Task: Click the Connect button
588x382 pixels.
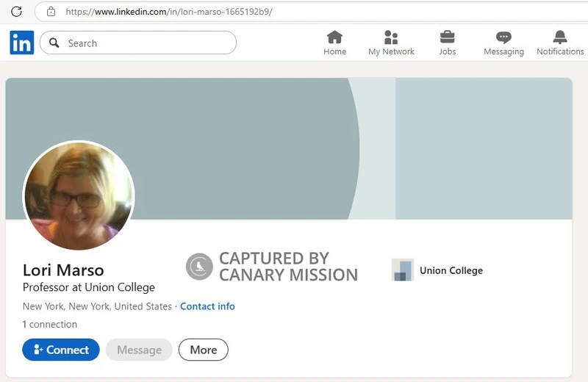Action: [61, 350]
